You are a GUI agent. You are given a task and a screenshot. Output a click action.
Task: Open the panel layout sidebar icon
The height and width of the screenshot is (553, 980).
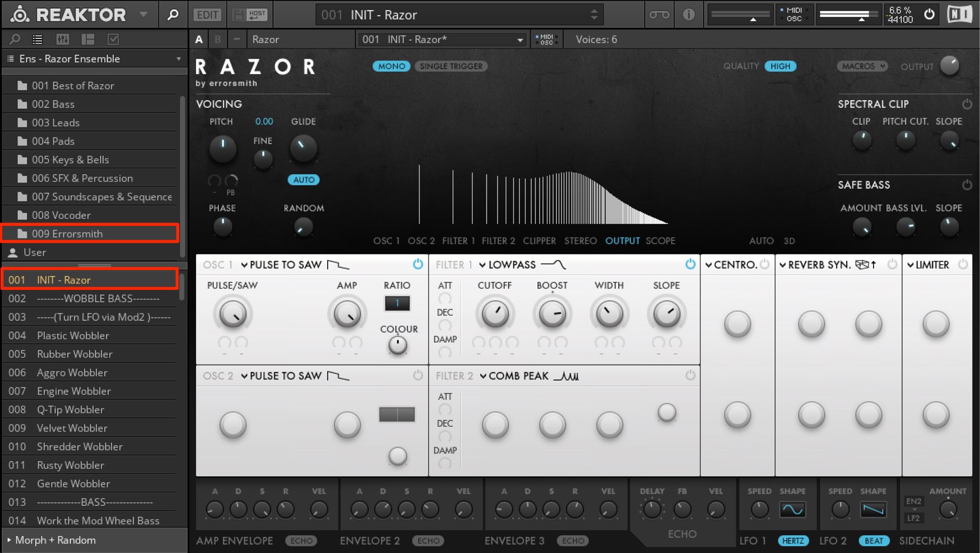pos(88,39)
